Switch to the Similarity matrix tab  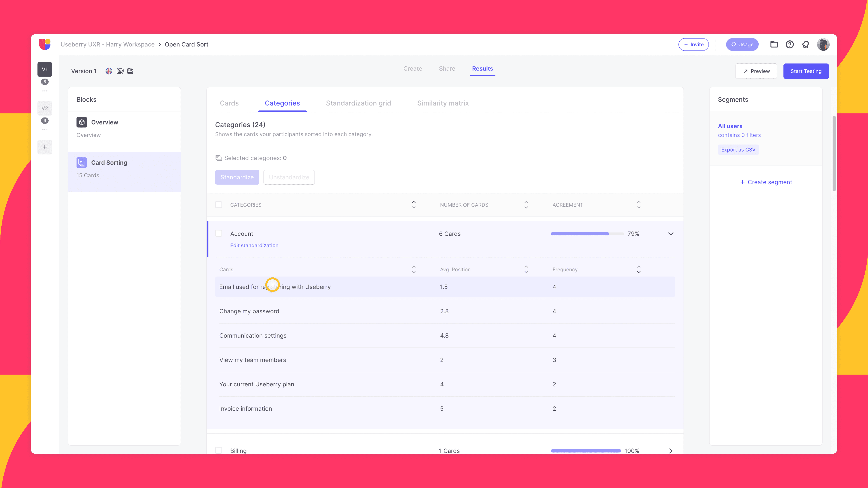[443, 103]
